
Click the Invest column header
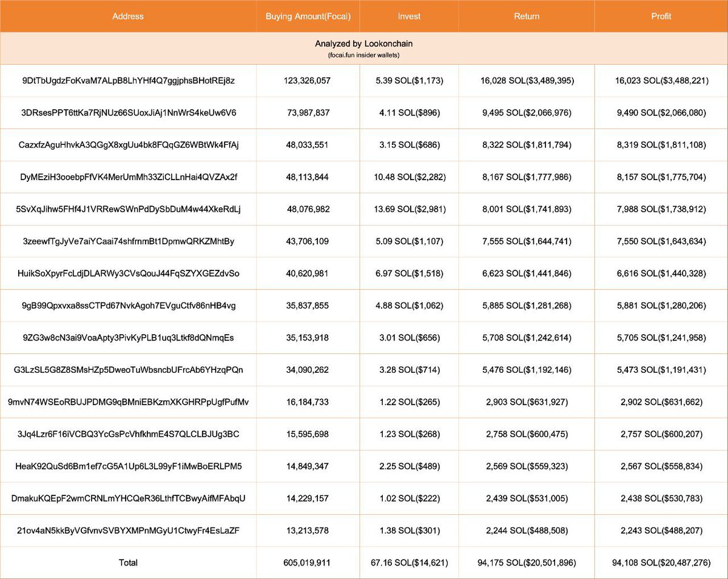coord(408,16)
